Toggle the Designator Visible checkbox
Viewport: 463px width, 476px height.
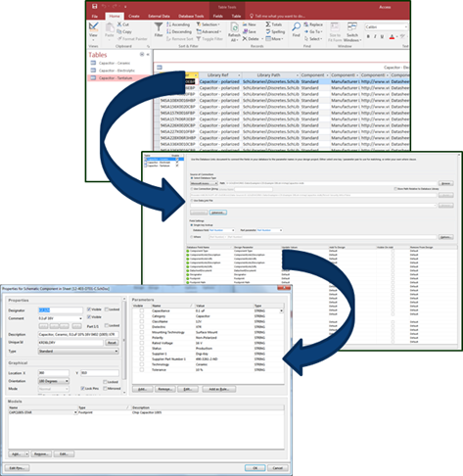(89, 309)
